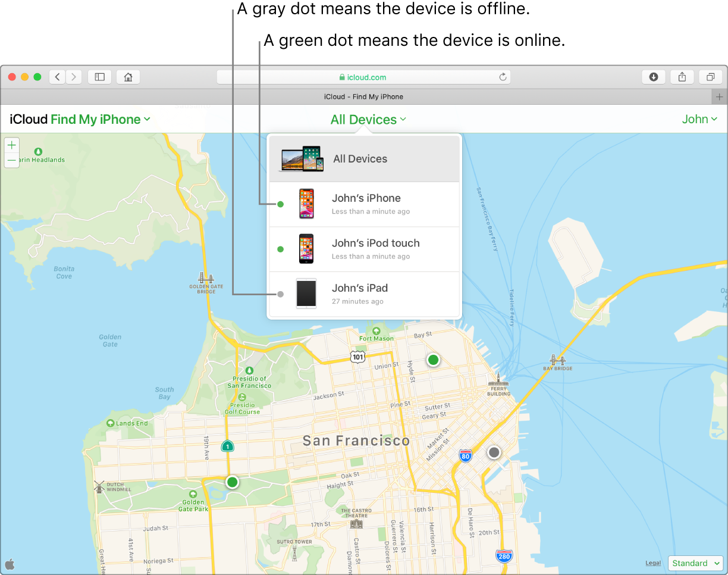This screenshot has width=728, height=575.
Task: Zoom out the map with minus button
Action: click(x=12, y=161)
